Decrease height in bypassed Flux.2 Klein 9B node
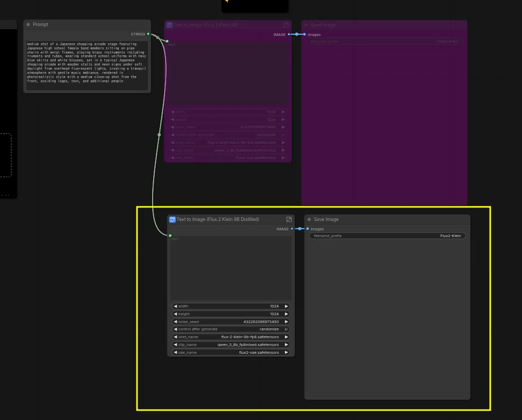 tap(172, 119)
